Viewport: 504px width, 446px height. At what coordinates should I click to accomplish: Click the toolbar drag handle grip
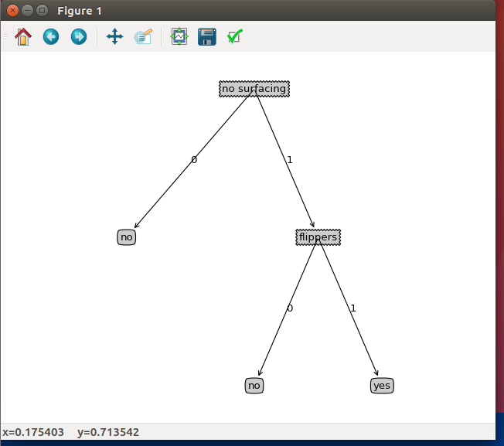[x=5, y=36]
